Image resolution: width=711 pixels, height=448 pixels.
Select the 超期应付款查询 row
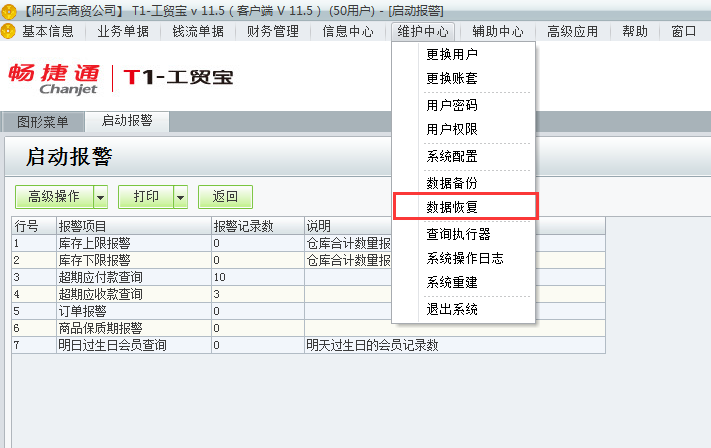(100, 277)
